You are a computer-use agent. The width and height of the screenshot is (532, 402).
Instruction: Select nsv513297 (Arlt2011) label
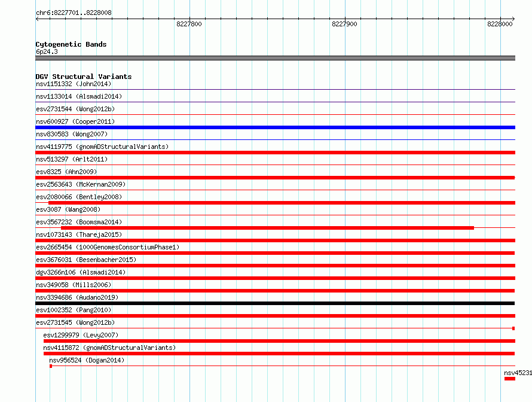click(x=72, y=159)
